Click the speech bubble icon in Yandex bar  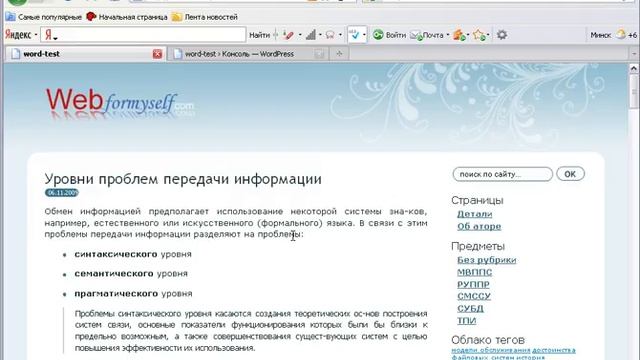330,35
